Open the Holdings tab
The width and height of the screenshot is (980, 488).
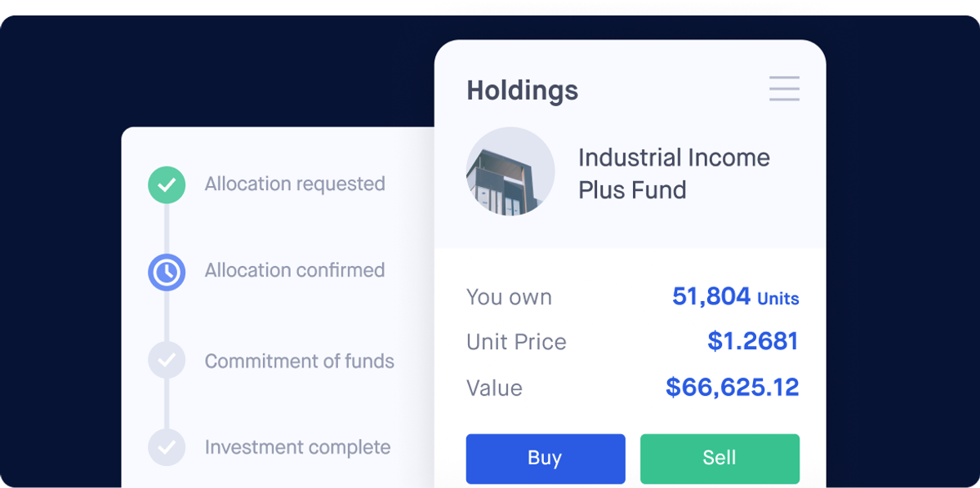click(x=522, y=91)
